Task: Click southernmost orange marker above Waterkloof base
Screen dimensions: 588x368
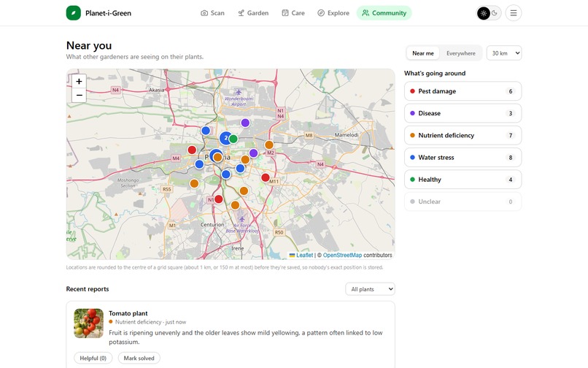Action: click(x=235, y=205)
